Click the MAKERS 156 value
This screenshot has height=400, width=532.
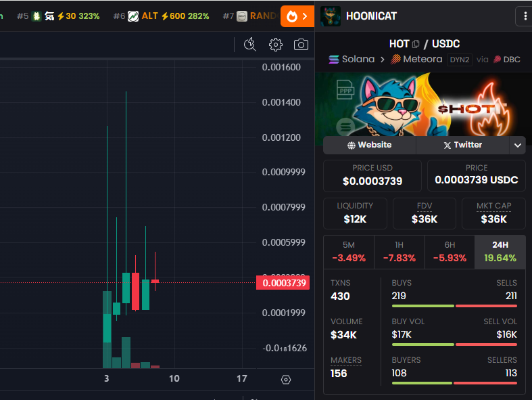click(x=339, y=374)
